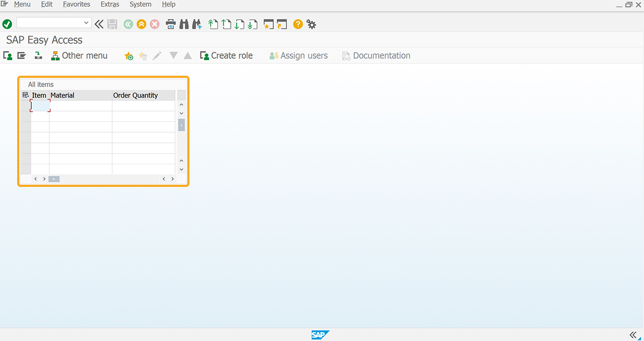This screenshot has width=644, height=341.
Task: Open the Help question mark icon
Action: pyautogui.click(x=298, y=24)
